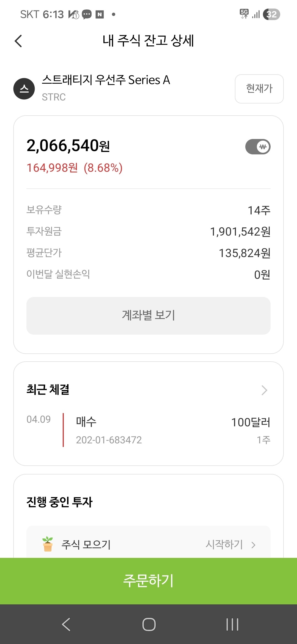This screenshot has height=644, width=297.
Task: Tap the message notification icon in status bar
Action: [x=87, y=14]
